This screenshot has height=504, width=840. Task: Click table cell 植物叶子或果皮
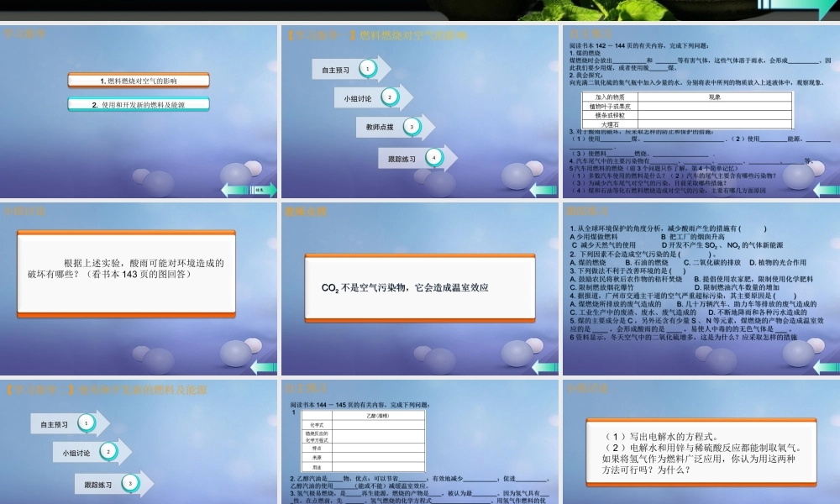coord(610,106)
